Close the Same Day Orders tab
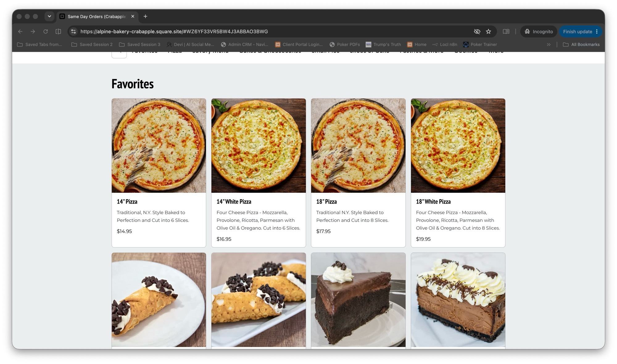617x364 pixels. 133,16
